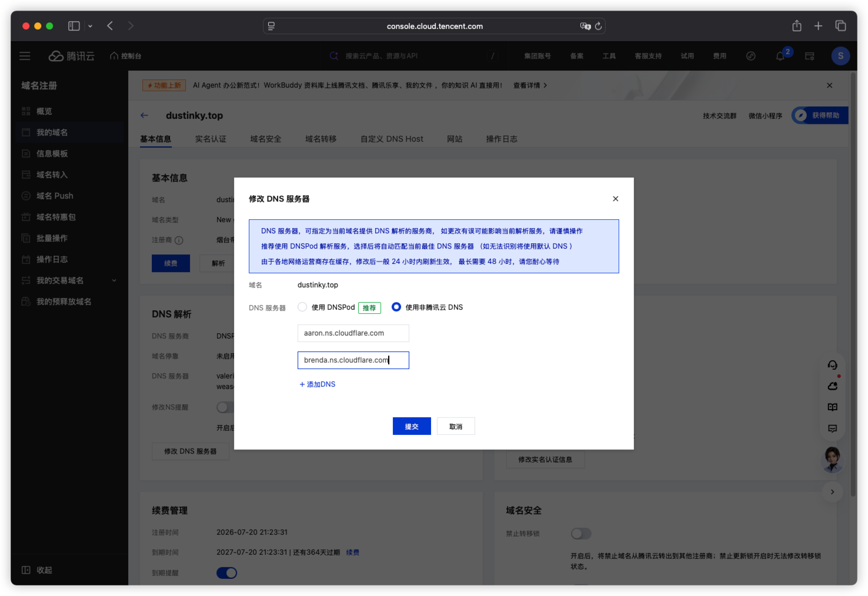Dismiss the announcement banner with X
The height and width of the screenshot is (596, 868).
tap(830, 85)
